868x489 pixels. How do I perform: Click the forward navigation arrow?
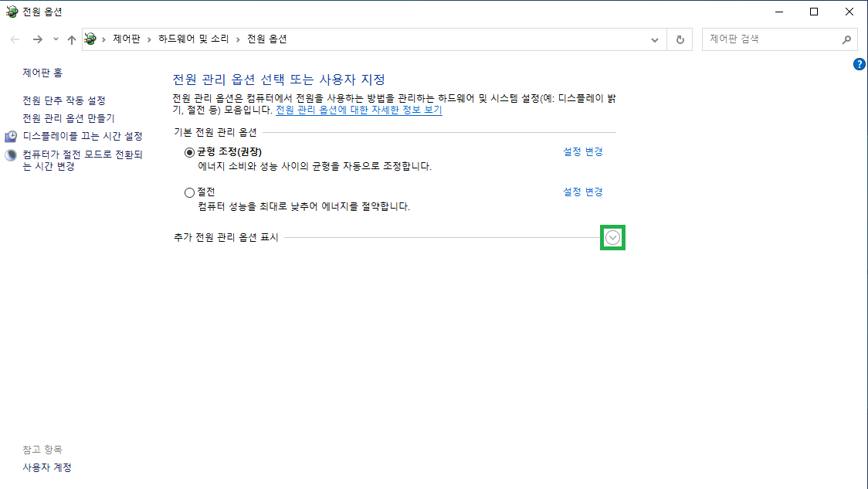36,39
